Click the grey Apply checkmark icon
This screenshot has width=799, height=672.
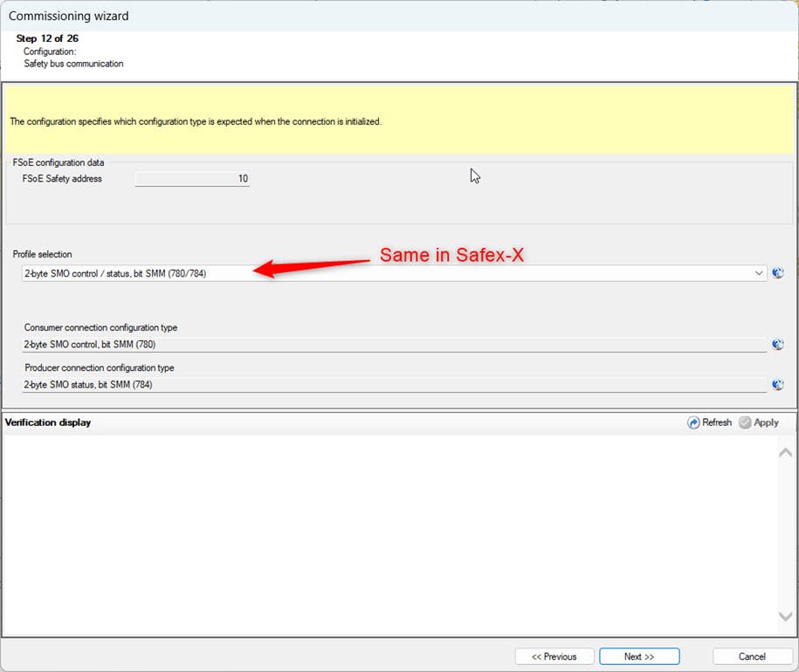click(x=745, y=422)
